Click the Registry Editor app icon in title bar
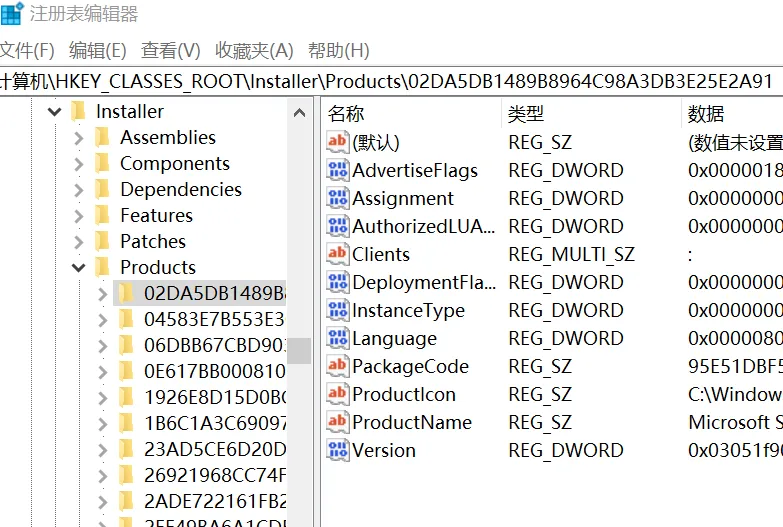Viewport: 783px width, 527px height. click(x=12, y=13)
